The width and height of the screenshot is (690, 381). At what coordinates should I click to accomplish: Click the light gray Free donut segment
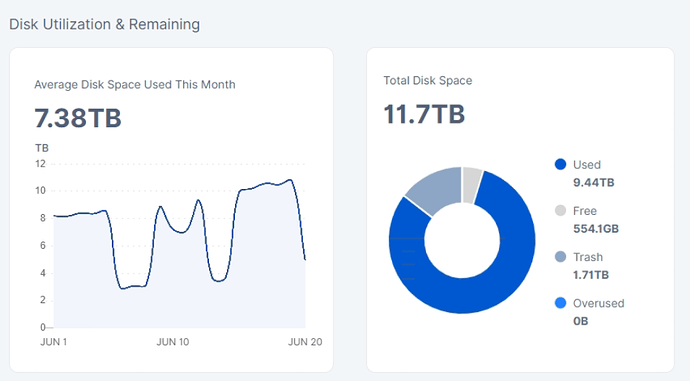pos(471,185)
